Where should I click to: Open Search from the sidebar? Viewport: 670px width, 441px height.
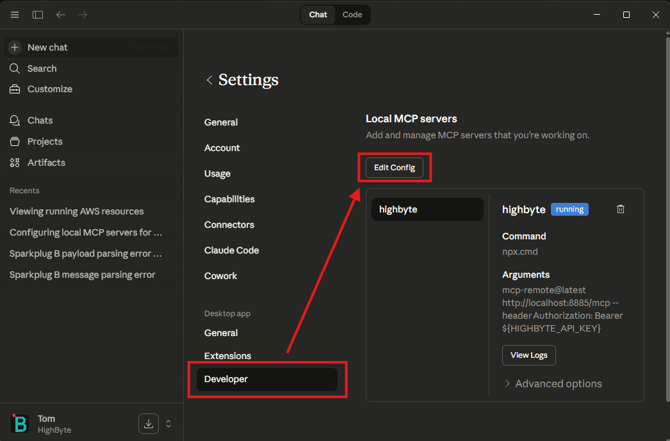[42, 68]
